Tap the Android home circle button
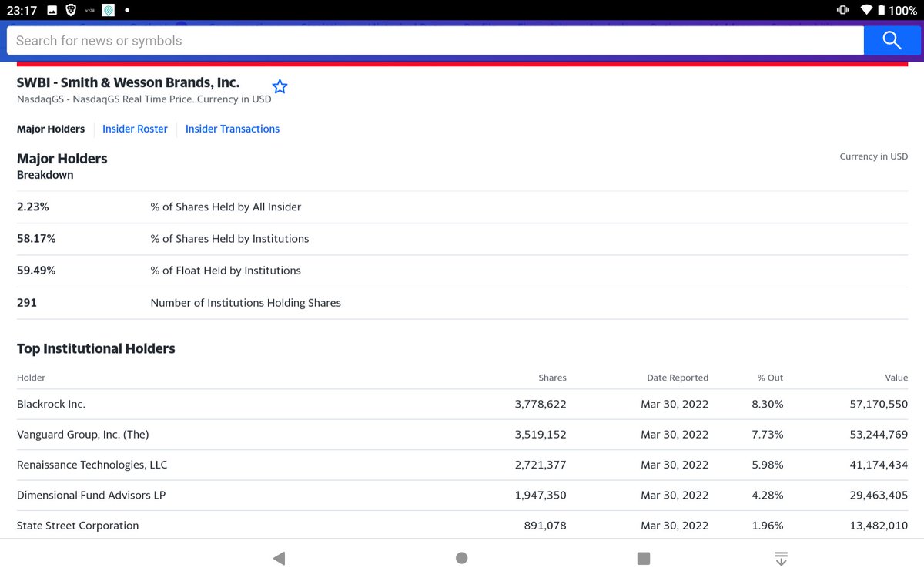924x578 pixels. point(462,558)
